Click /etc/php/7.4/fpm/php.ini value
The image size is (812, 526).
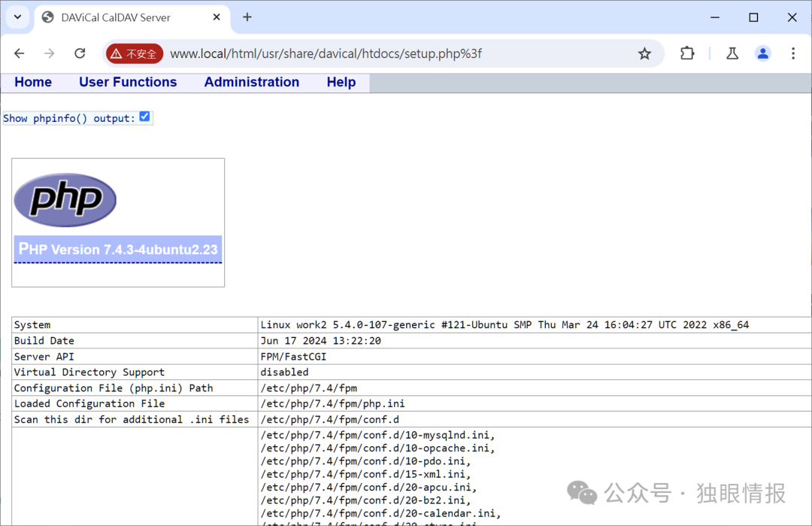tap(332, 403)
